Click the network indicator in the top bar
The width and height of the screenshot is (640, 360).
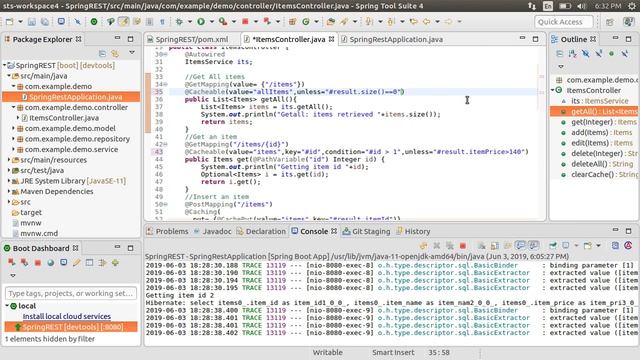tap(531, 6)
